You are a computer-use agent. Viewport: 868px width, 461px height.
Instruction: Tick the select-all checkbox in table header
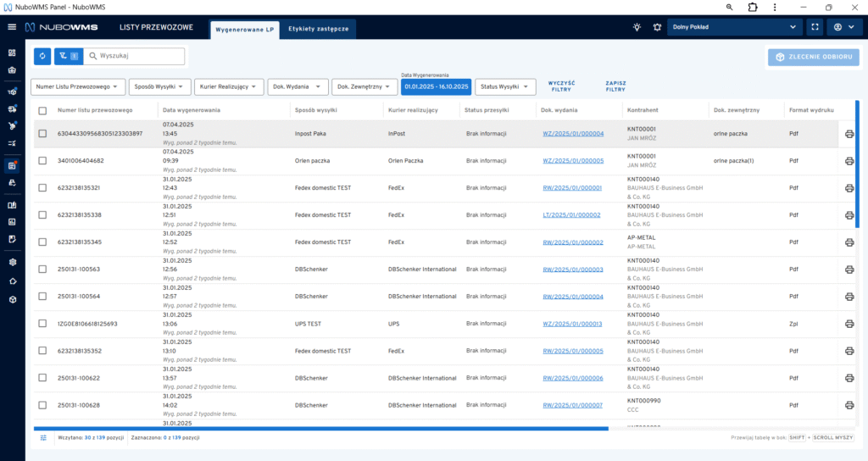(x=42, y=111)
